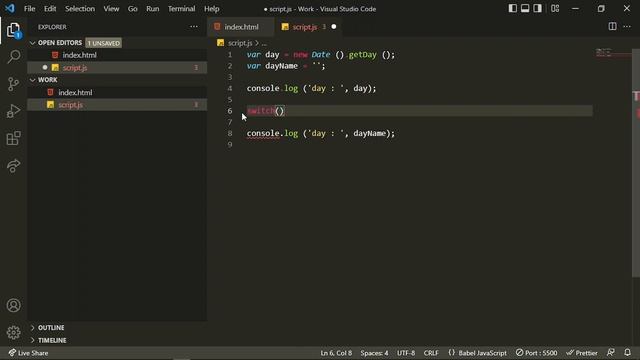Collapse the WORK folder section
This screenshot has height=360, width=640.
coord(48,80)
